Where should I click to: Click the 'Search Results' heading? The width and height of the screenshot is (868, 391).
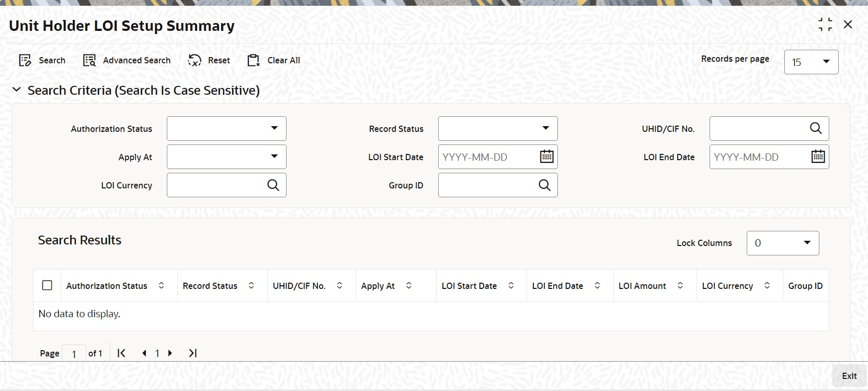79,240
